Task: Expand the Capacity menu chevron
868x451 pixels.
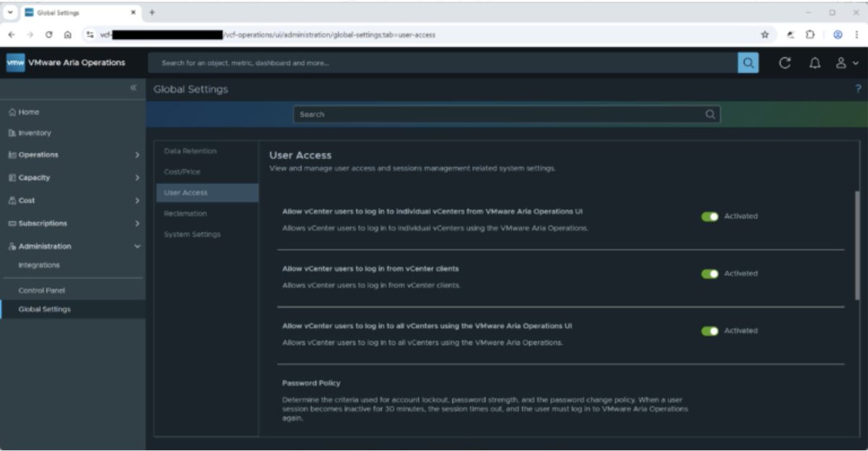Action: [137, 178]
